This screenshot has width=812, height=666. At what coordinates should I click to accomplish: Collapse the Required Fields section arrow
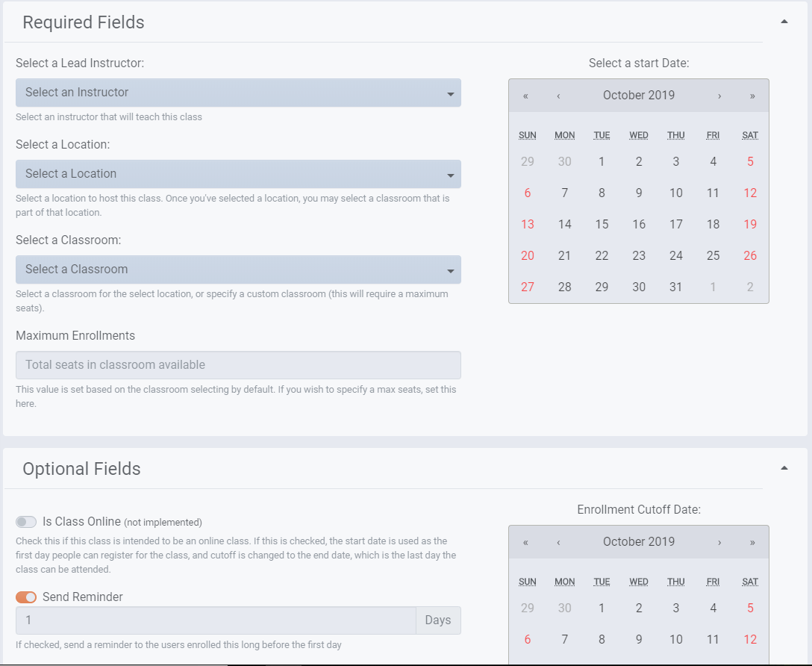[784, 22]
